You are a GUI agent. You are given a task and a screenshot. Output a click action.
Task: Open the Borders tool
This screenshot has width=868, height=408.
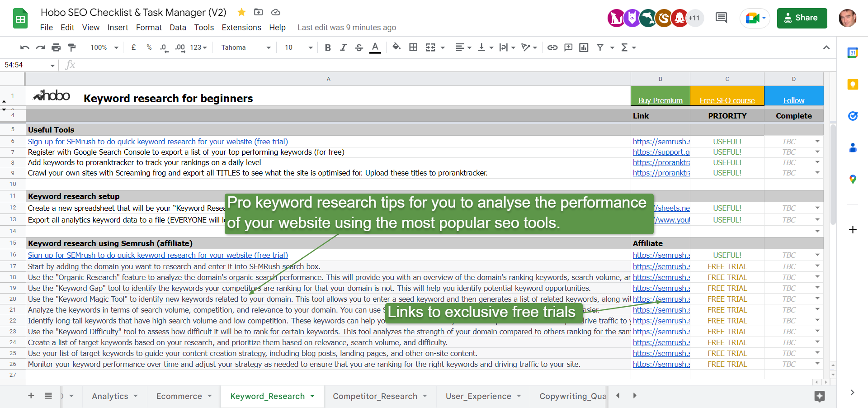[x=413, y=47]
